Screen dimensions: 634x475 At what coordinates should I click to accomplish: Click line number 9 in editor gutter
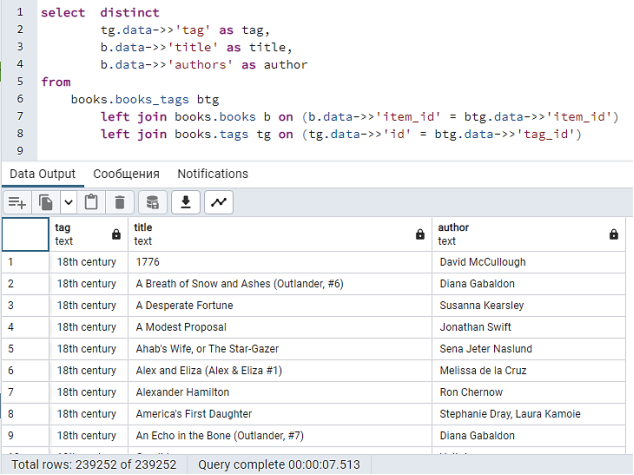tap(20, 151)
